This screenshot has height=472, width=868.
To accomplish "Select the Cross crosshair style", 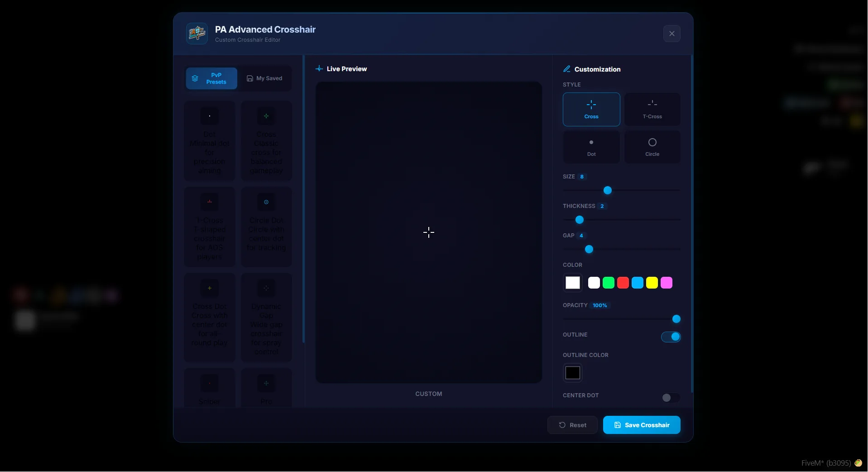I will click(591, 109).
